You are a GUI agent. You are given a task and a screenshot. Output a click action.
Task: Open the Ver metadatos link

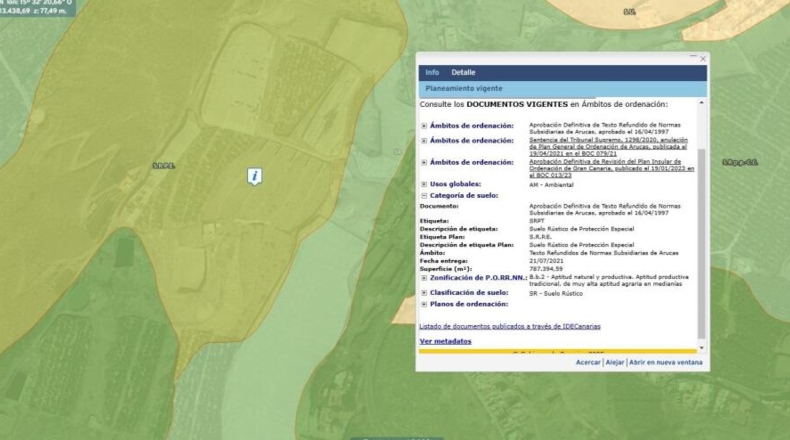pos(445,341)
